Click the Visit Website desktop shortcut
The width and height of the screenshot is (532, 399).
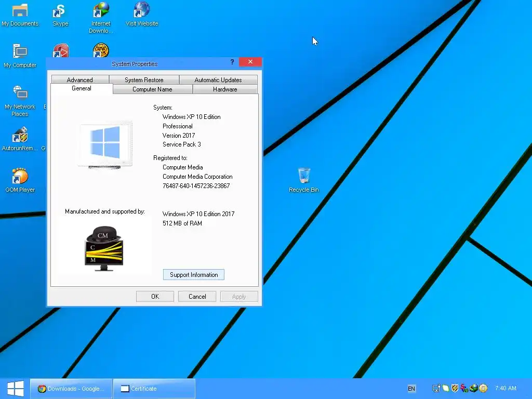point(141,15)
